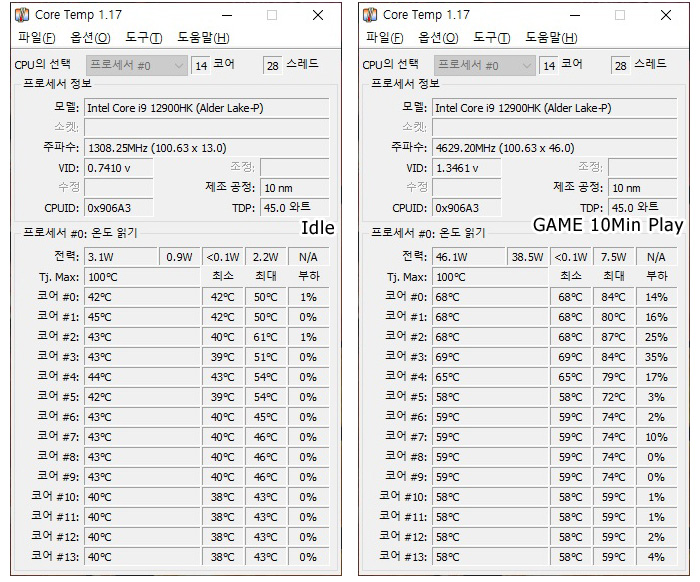Click 10 nm process field in left window
The width and height of the screenshot is (700, 582).
click(x=295, y=188)
